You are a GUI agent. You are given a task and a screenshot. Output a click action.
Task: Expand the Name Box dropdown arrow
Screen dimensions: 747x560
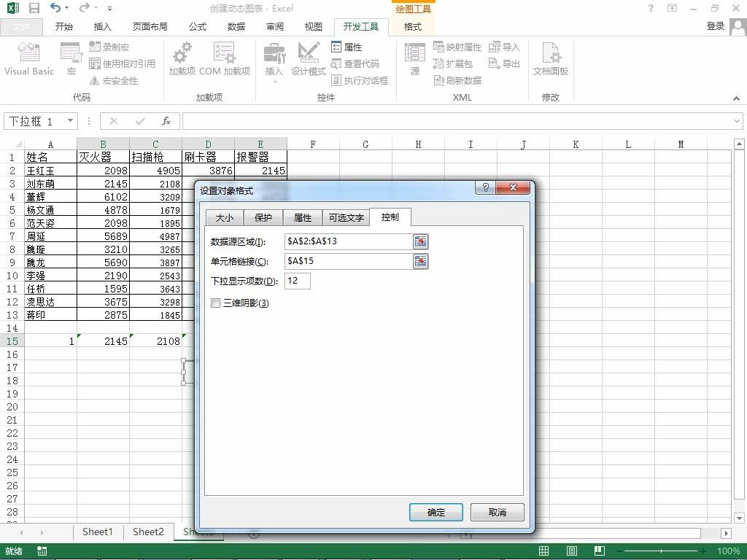click(x=70, y=121)
